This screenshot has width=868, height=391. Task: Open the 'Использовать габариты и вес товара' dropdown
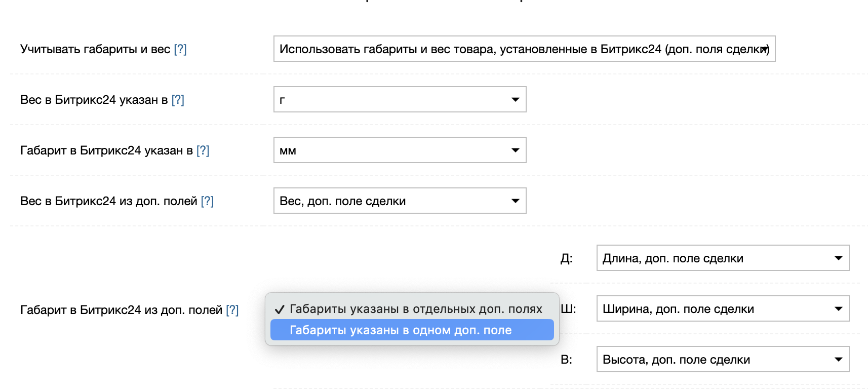[x=524, y=49]
